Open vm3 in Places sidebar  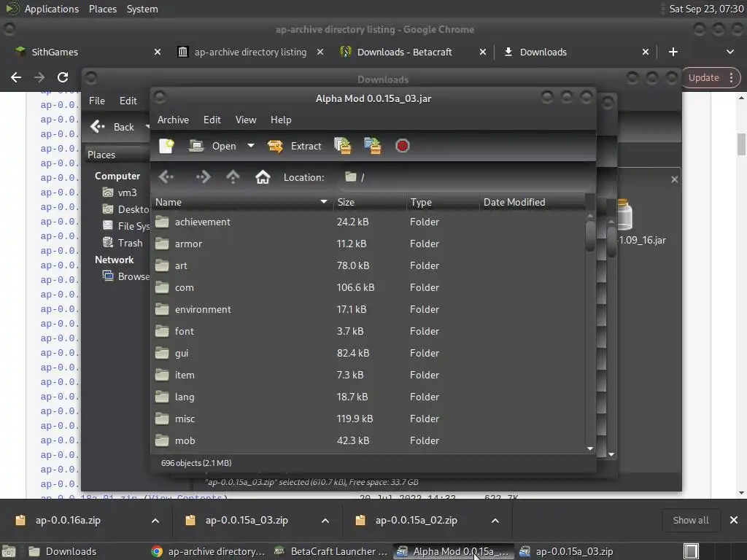120,192
